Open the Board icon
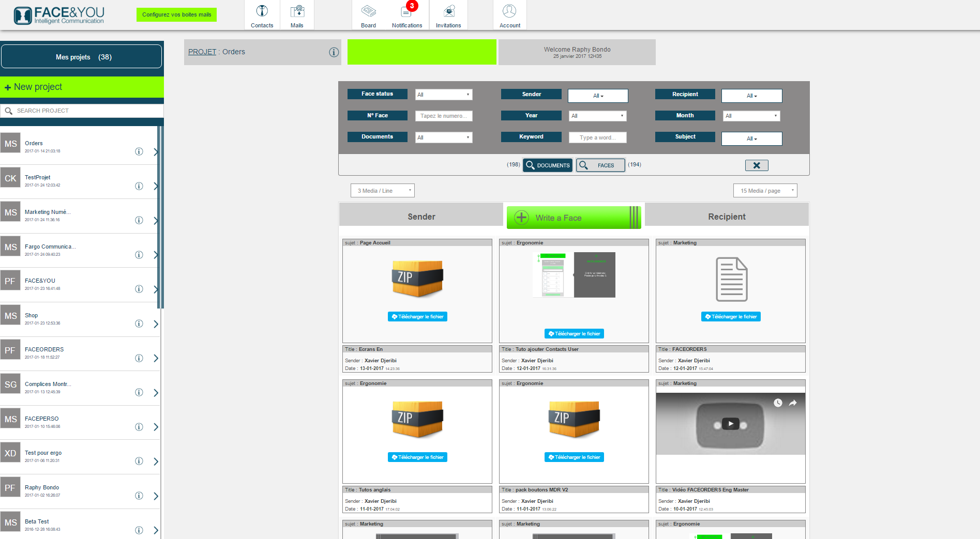 click(x=368, y=15)
